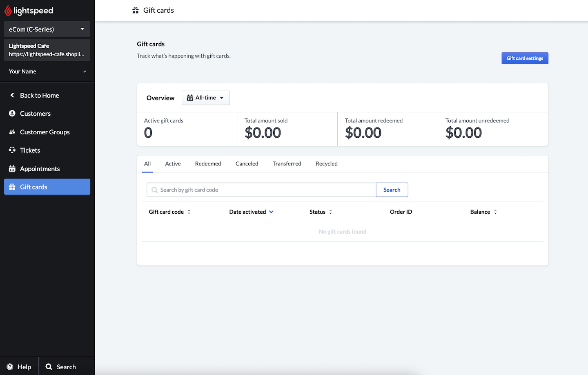Switch to the Redeemed tab
This screenshot has width=588, height=375.
[x=208, y=164]
